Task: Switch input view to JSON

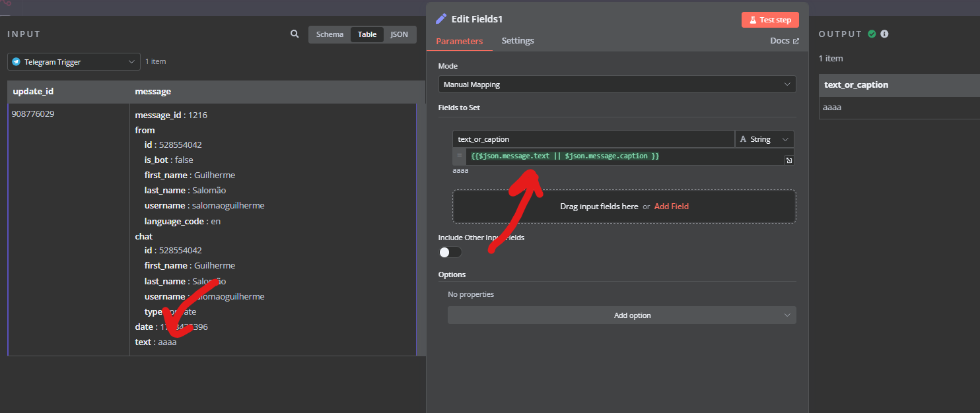Action: (x=399, y=34)
